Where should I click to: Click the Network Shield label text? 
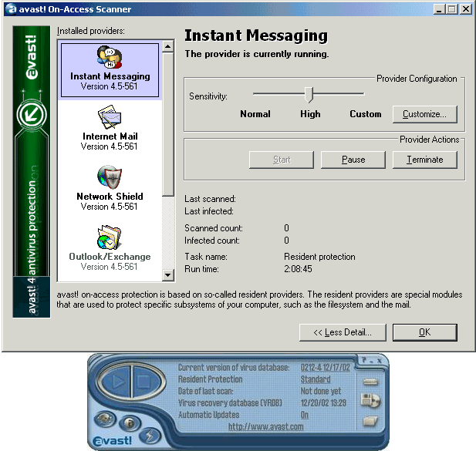(x=110, y=197)
